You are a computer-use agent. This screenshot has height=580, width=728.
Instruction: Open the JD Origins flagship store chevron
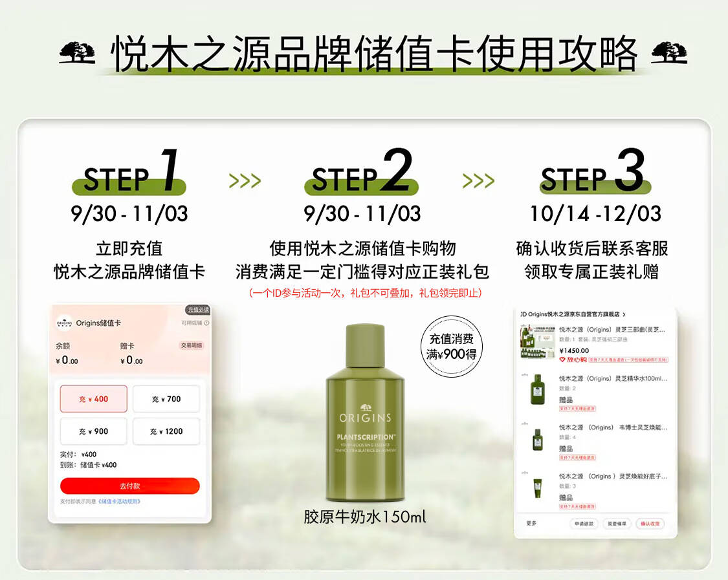(x=624, y=314)
